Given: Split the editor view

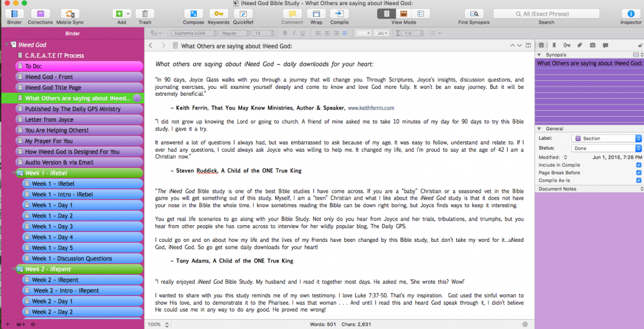Looking at the screenshot, I should click(x=528, y=46).
